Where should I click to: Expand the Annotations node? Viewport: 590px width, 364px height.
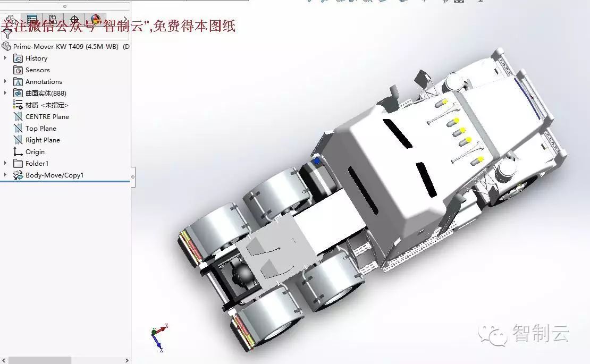click(x=5, y=82)
